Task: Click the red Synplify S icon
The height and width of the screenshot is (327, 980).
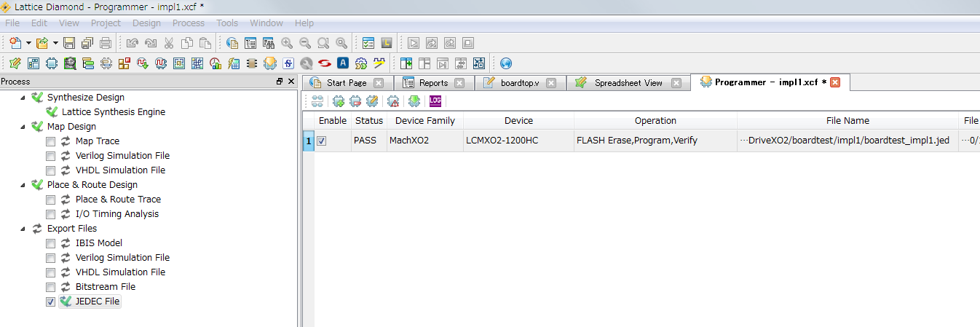Action: pos(325,63)
